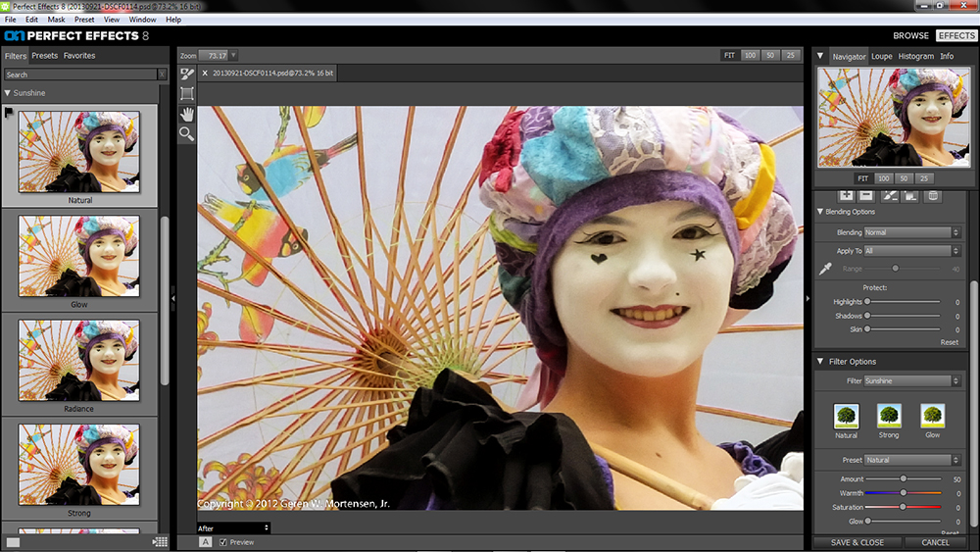The width and height of the screenshot is (980, 552).
Task: Open the Filter Sunshine dropdown
Action: pyautogui.click(x=911, y=380)
